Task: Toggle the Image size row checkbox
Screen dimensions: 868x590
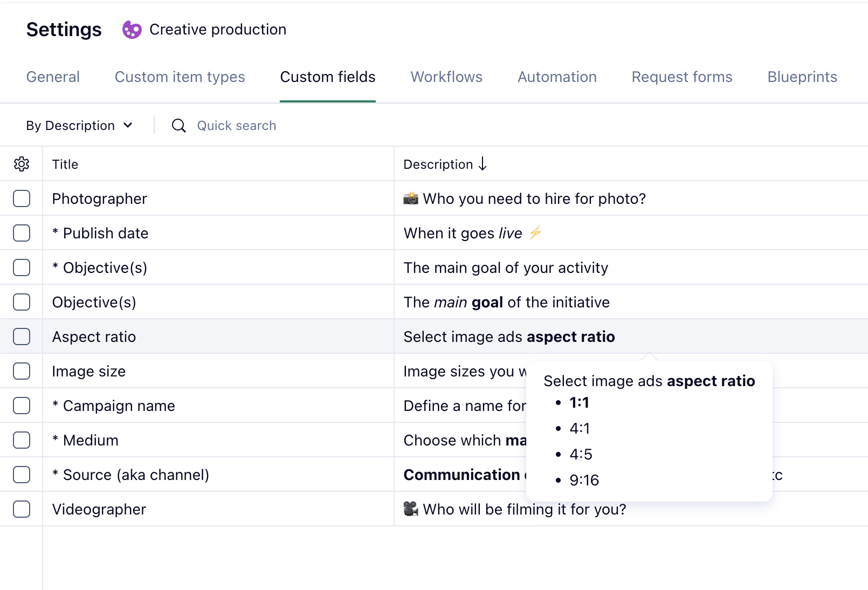Action: tap(22, 371)
